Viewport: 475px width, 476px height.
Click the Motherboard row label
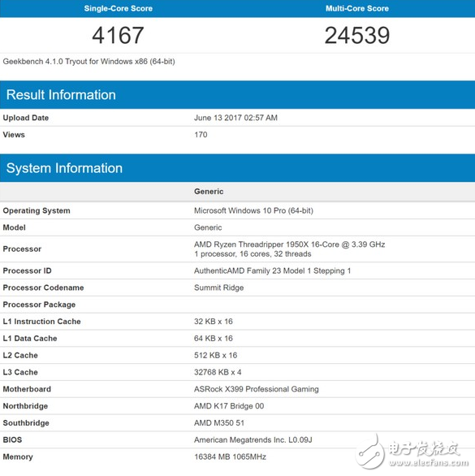[27, 389]
